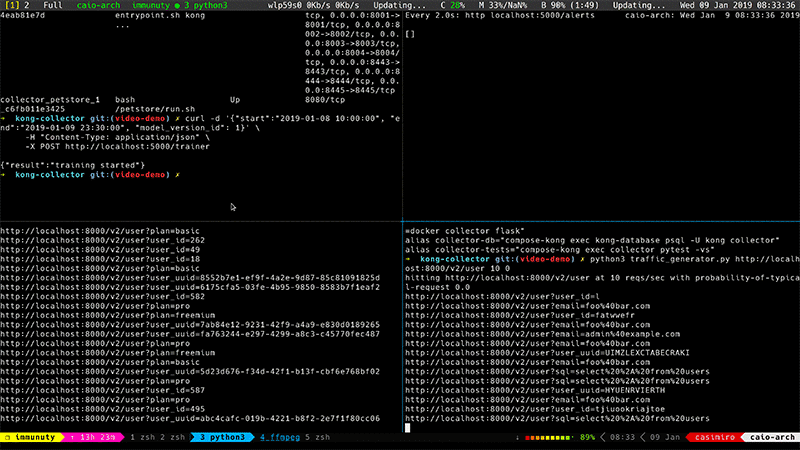Click the green dot status indicator

tap(177, 6)
